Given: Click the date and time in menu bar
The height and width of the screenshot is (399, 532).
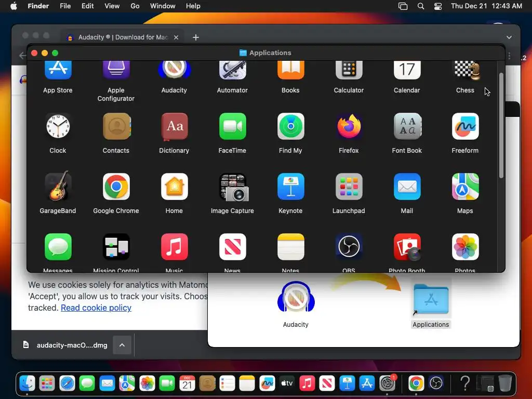Looking at the screenshot, I should coord(486,6).
